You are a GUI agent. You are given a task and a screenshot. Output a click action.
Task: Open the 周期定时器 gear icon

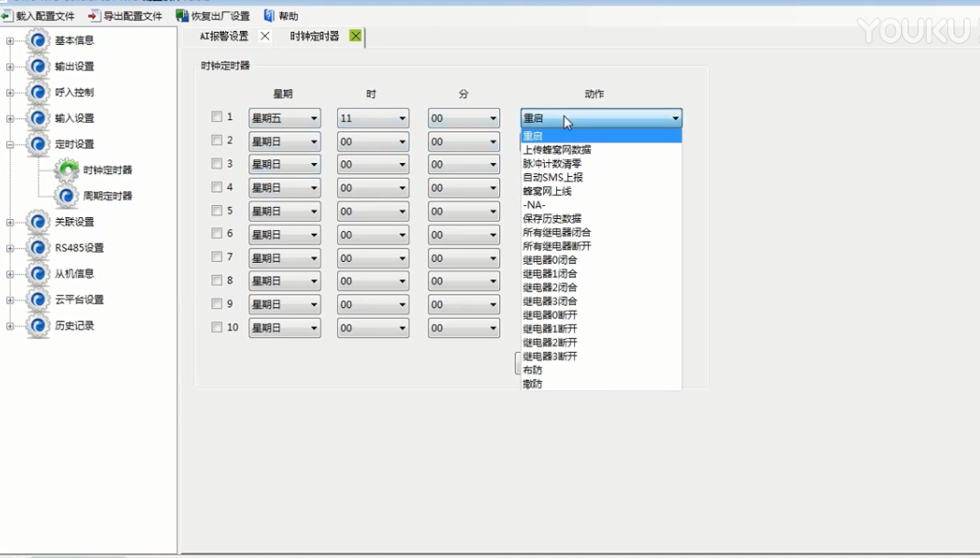click(66, 196)
